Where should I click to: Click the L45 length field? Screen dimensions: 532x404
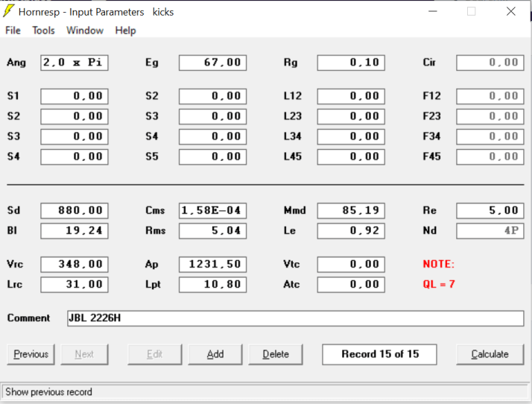(x=351, y=157)
